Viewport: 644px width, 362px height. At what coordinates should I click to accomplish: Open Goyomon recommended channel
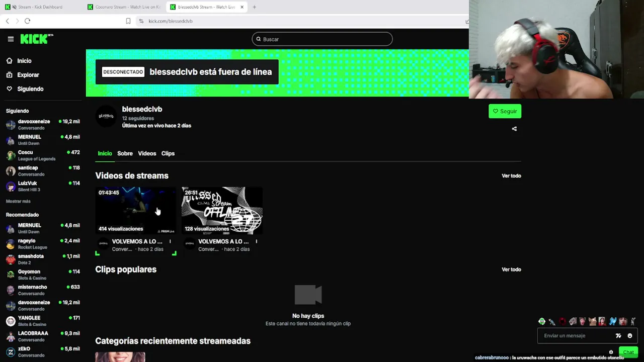click(43, 275)
